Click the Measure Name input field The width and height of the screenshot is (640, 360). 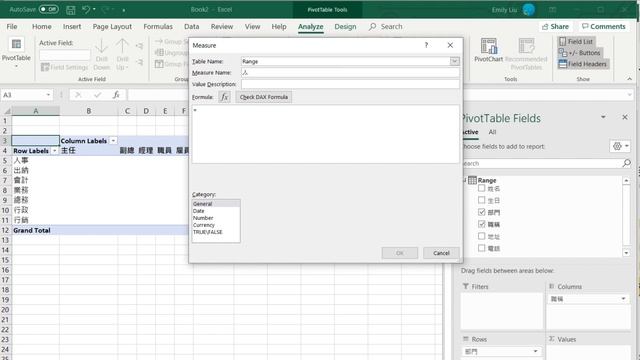click(350, 73)
